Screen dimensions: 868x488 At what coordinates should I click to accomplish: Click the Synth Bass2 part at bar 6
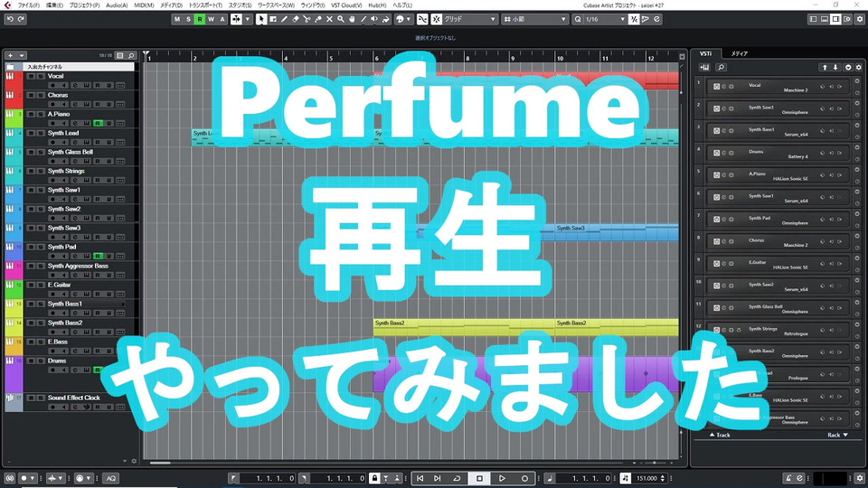coord(464,327)
